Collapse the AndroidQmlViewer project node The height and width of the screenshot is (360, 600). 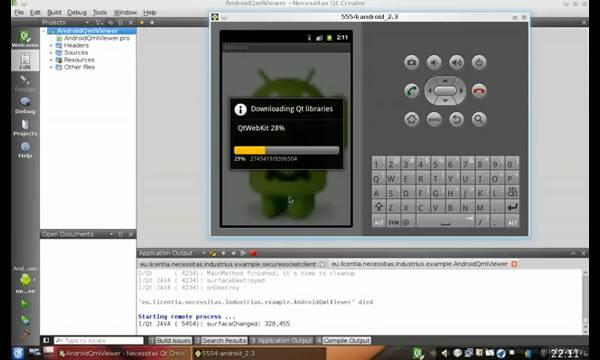click(x=44, y=31)
